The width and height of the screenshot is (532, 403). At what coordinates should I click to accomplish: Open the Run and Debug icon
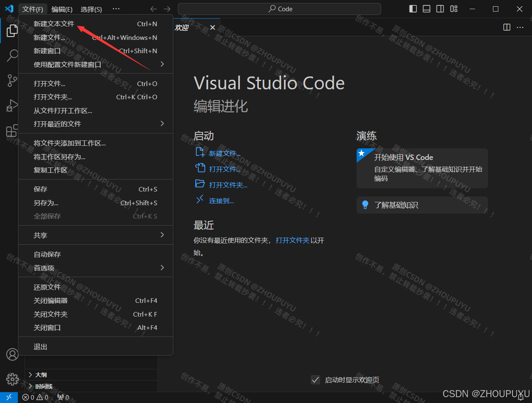pos(12,106)
